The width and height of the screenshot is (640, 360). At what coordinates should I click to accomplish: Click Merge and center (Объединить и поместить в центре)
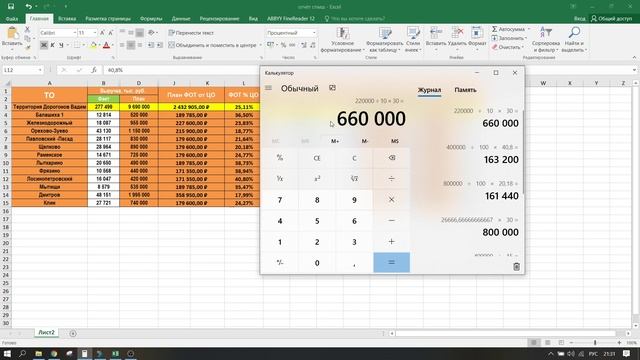pos(212,45)
